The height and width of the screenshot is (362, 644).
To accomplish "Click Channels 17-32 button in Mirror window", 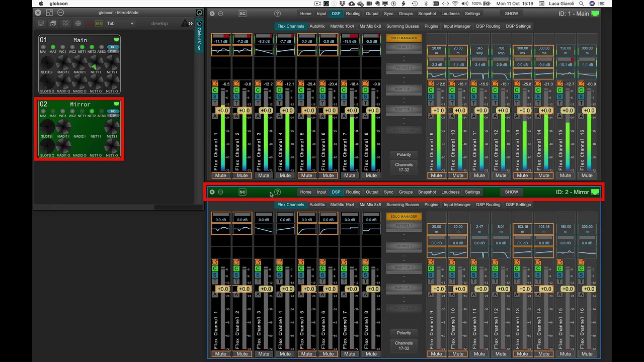I will click(x=404, y=345).
